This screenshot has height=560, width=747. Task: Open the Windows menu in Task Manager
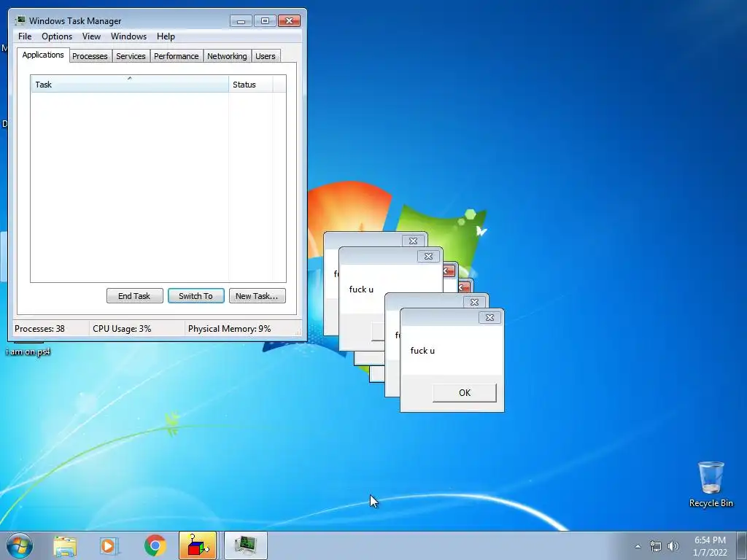[x=128, y=36]
